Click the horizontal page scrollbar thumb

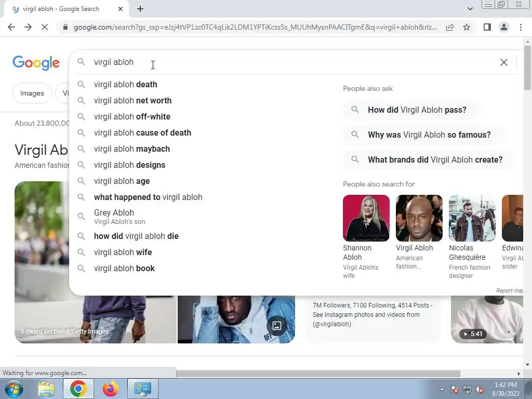click(x=318, y=374)
